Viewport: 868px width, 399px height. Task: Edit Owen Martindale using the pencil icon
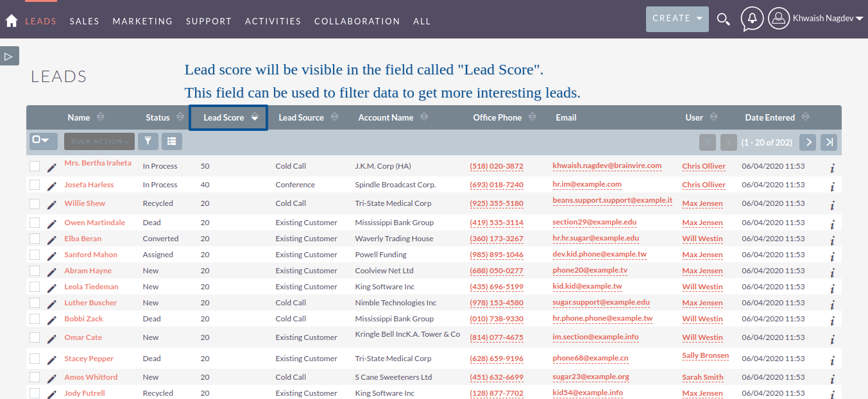click(x=52, y=224)
